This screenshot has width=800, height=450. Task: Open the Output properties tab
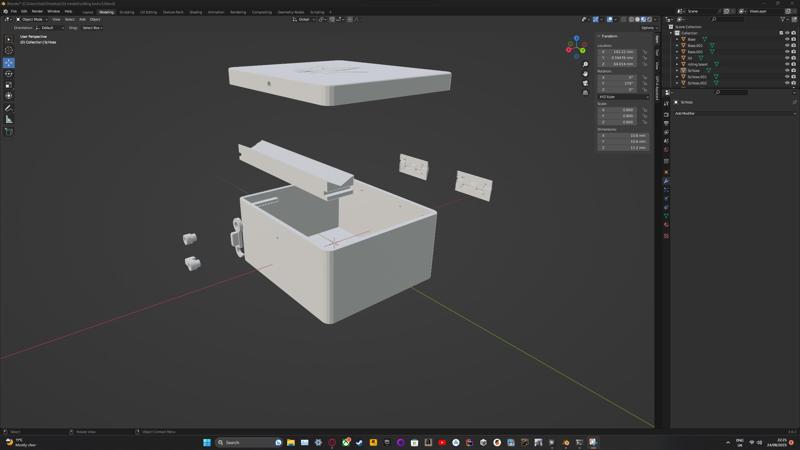pyautogui.click(x=666, y=123)
